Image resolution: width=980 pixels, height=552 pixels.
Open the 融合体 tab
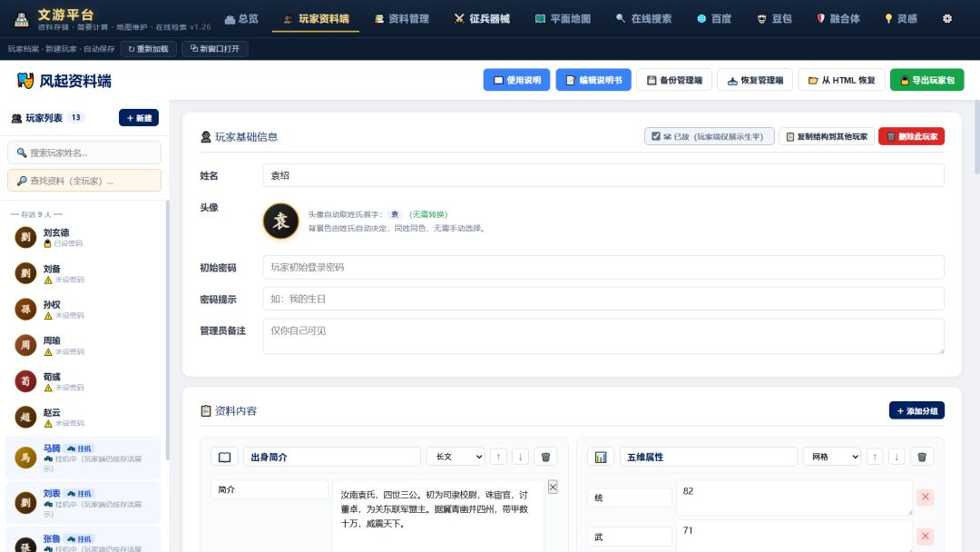[838, 19]
